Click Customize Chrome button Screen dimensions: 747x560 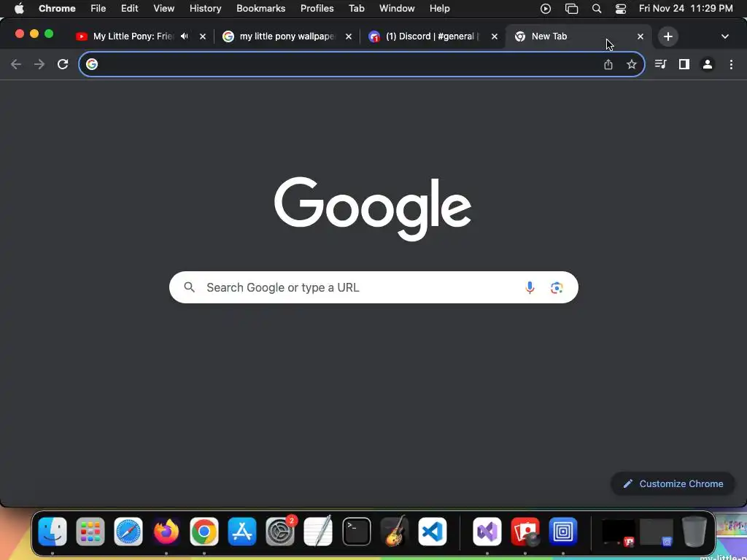tap(673, 484)
